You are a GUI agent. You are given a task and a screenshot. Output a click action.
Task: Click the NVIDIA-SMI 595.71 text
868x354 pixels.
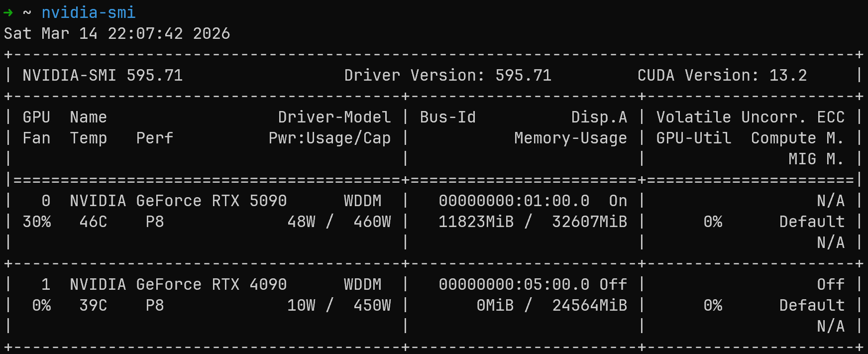[103, 75]
